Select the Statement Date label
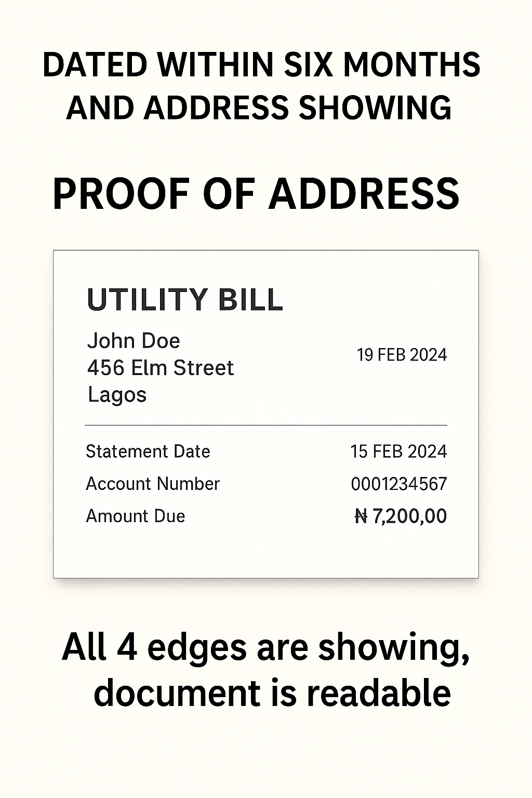This screenshot has width=532, height=798. (148, 451)
